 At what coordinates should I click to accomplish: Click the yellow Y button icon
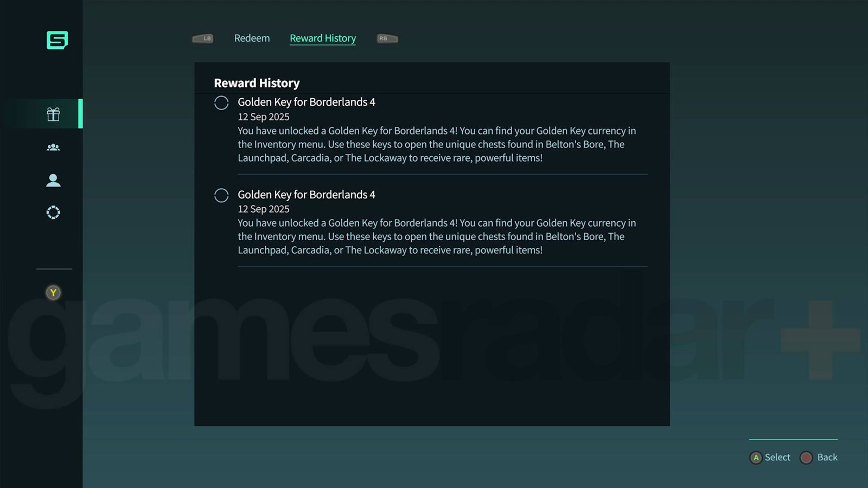pos(53,293)
